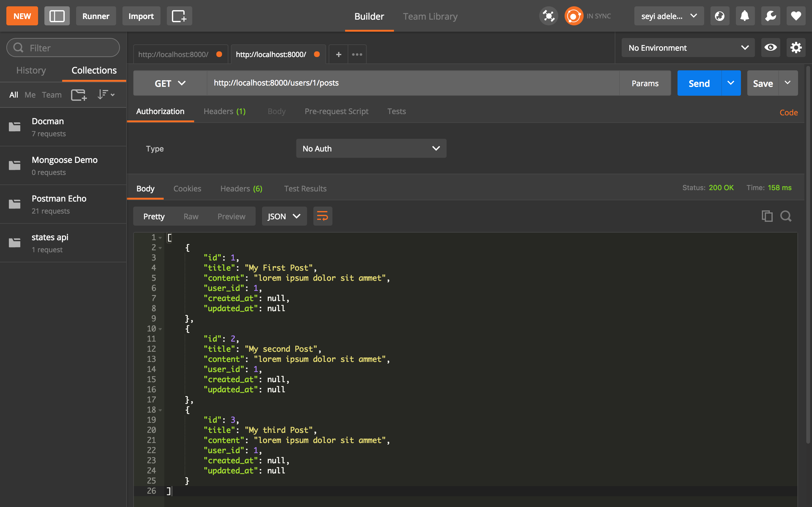Open the No Environment selector
812x507 pixels.
[x=688, y=48]
